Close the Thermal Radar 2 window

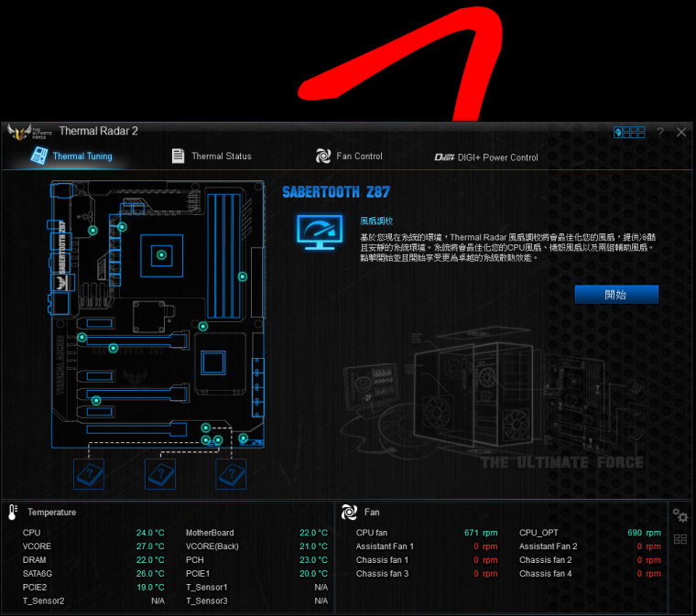tap(681, 132)
